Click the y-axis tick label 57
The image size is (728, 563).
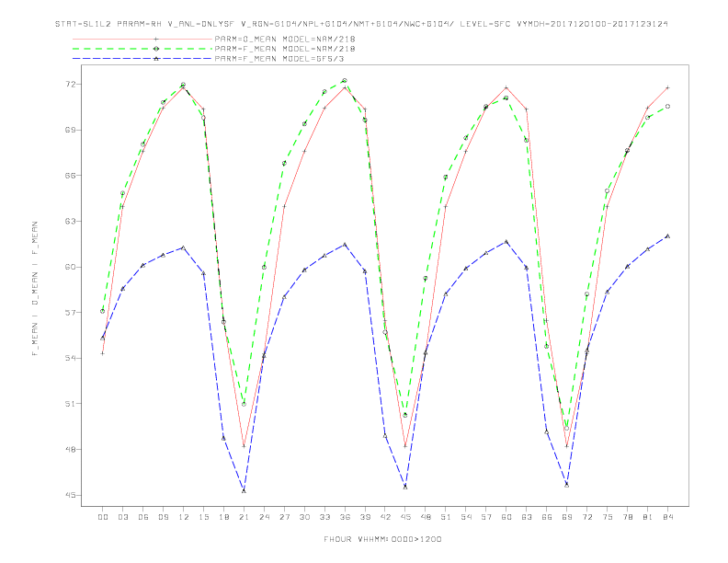tap(71, 312)
